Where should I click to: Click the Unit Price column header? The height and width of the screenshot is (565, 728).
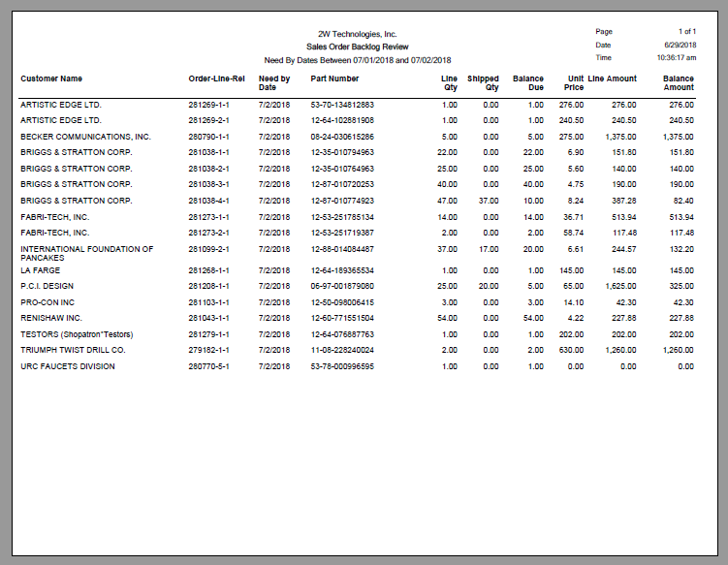pyautogui.click(x=574, y=83)
